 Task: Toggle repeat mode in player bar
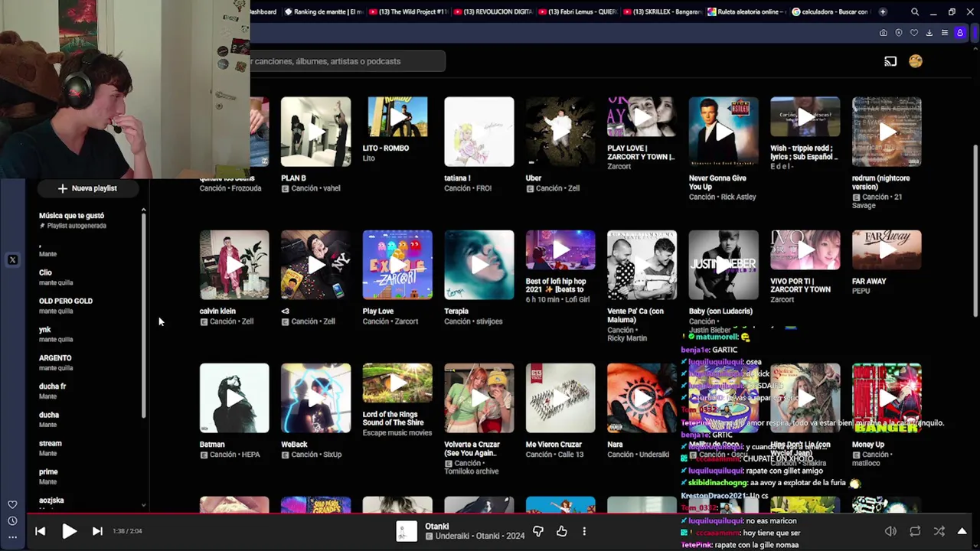point(915,531)
